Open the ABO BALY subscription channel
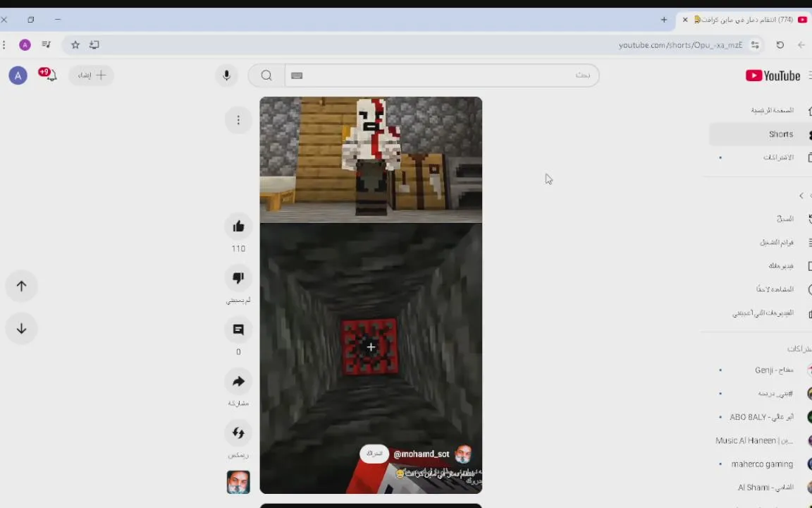 pyautogui.click(x=761, y=417)
